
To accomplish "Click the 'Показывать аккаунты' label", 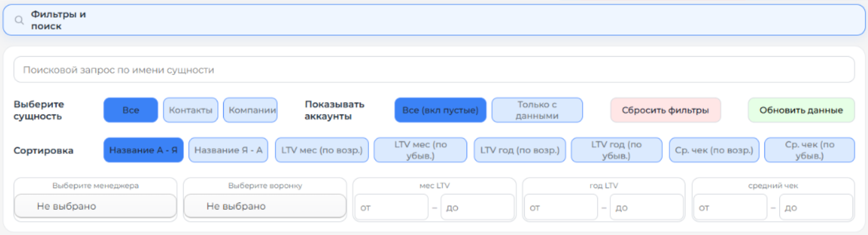I will 335,110.
